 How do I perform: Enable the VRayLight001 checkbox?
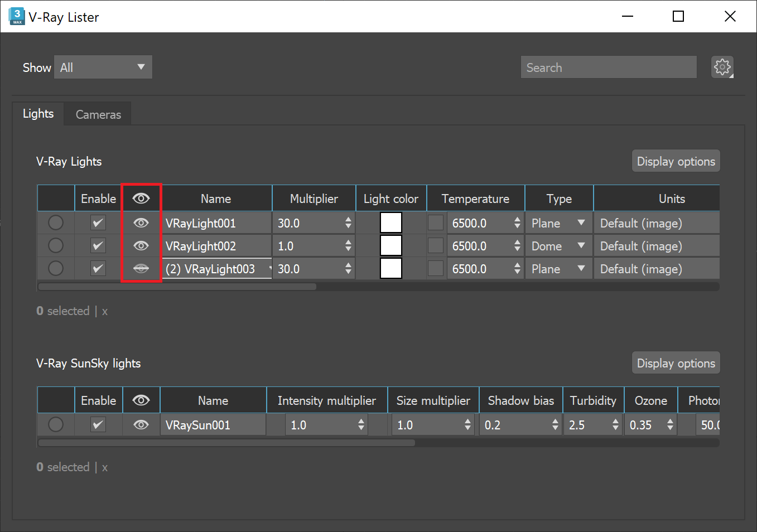(98, 223)
